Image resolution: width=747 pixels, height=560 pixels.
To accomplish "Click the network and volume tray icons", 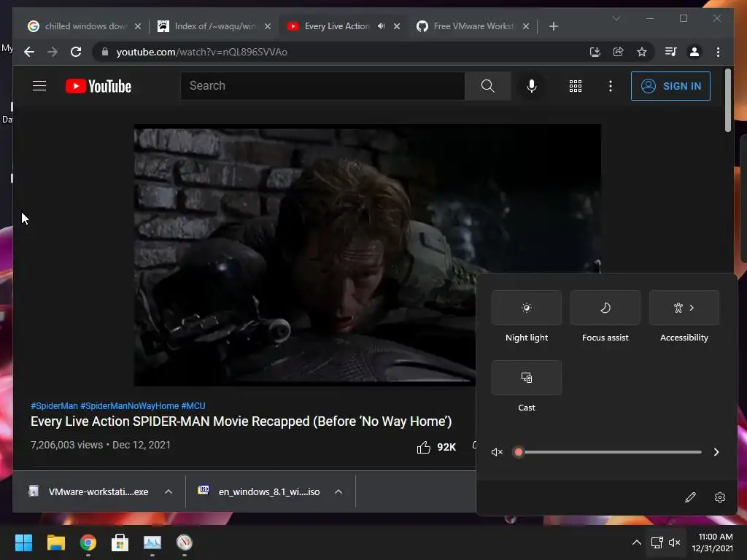I will pyautogui.click(x=665, y=542).
